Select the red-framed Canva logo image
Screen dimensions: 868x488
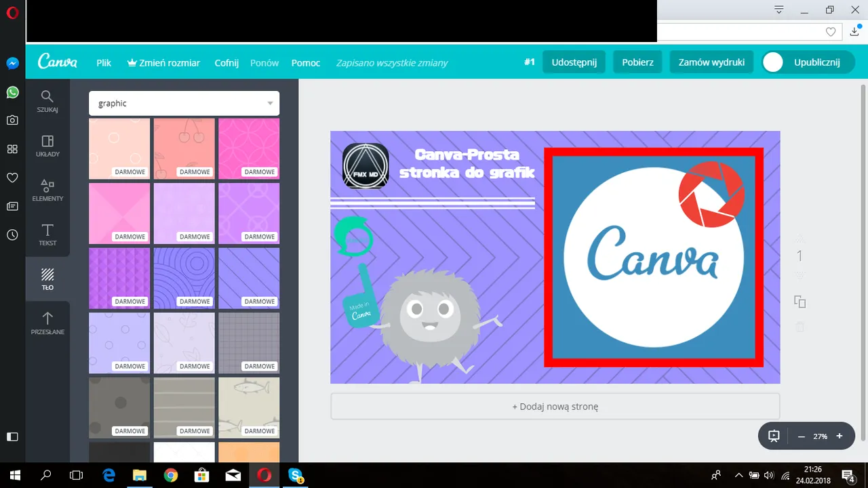[654, 258]
